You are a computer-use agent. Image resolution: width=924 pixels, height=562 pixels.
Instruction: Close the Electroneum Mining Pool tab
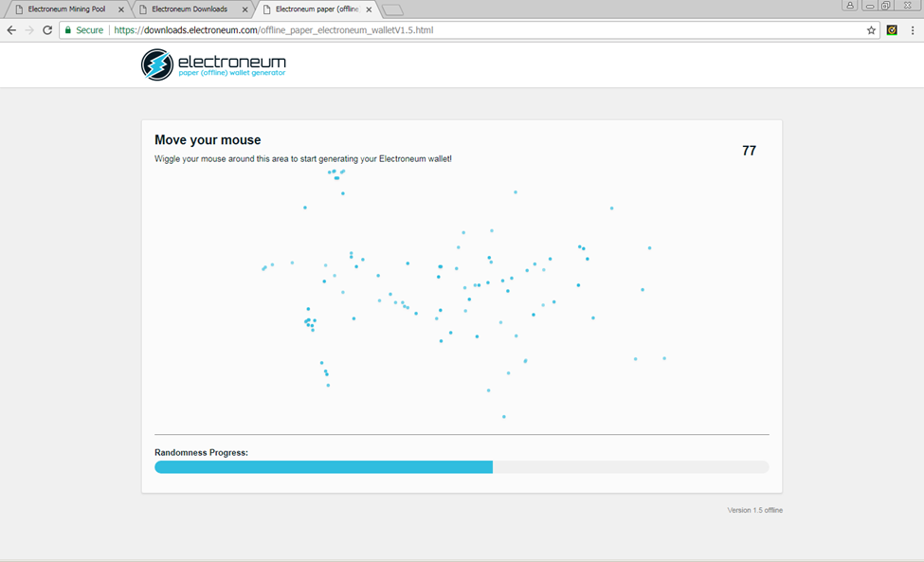pyautogui.click(x=121, y=9)
